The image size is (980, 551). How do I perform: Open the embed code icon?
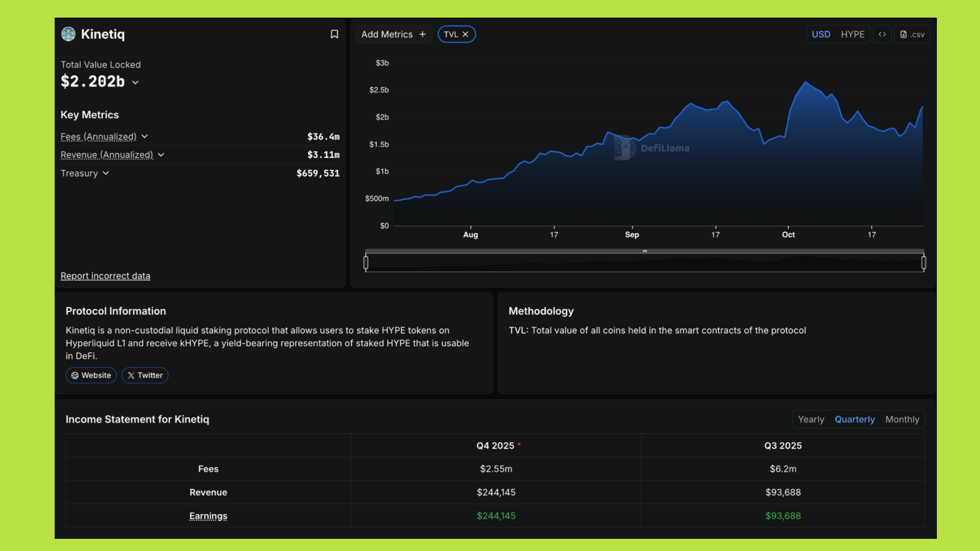pos(882,34)
